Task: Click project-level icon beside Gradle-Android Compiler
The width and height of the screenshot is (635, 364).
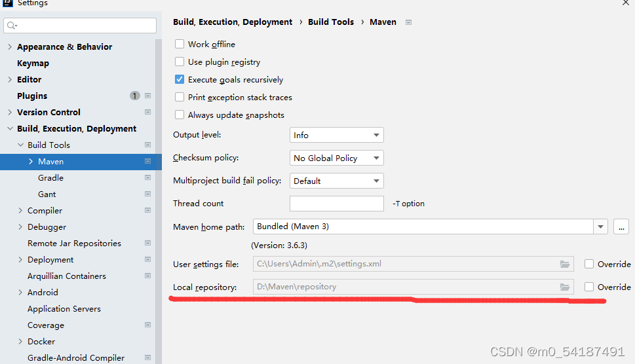Action: 148,357
